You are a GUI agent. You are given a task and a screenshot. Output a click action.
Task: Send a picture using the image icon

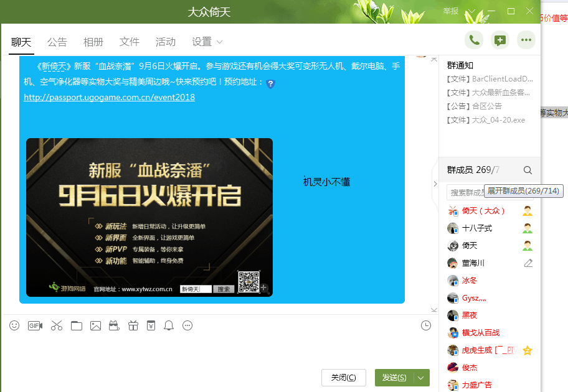coord(95,325)
